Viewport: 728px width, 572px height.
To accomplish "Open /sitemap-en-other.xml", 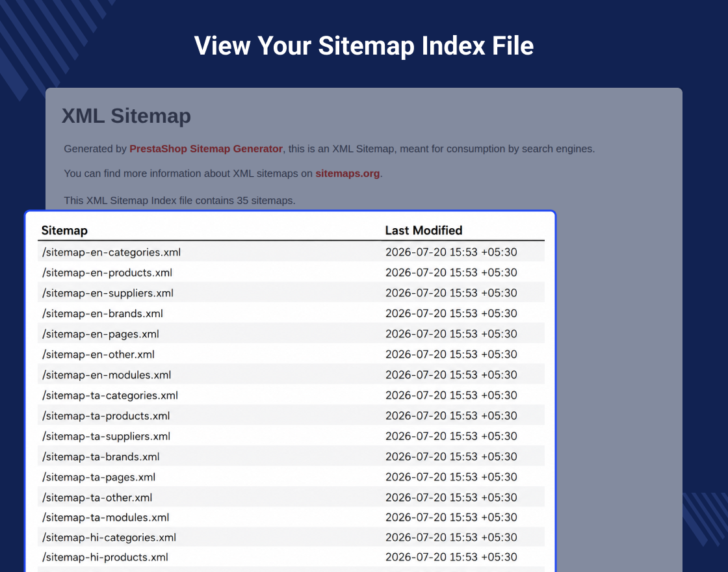I will [98, 354].
